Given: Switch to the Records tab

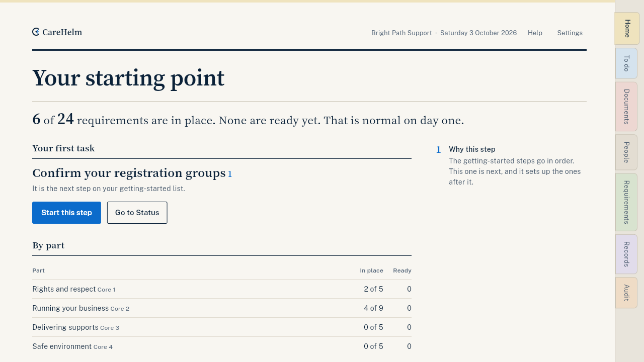Looking at the screenshot, I should pyautogui.click(x=626, y=254).
